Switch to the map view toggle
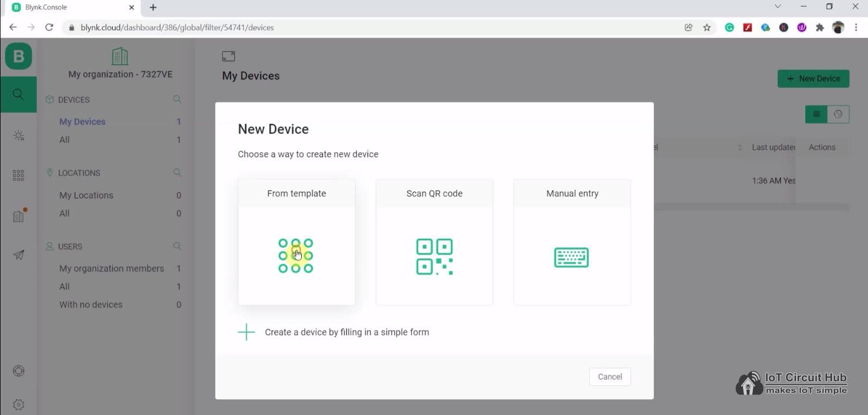868x415 pixels. coord(838,114)
